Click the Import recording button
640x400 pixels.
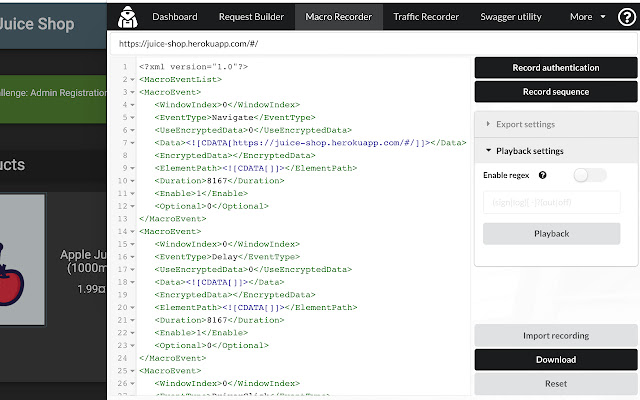click(x=555, y=335)
